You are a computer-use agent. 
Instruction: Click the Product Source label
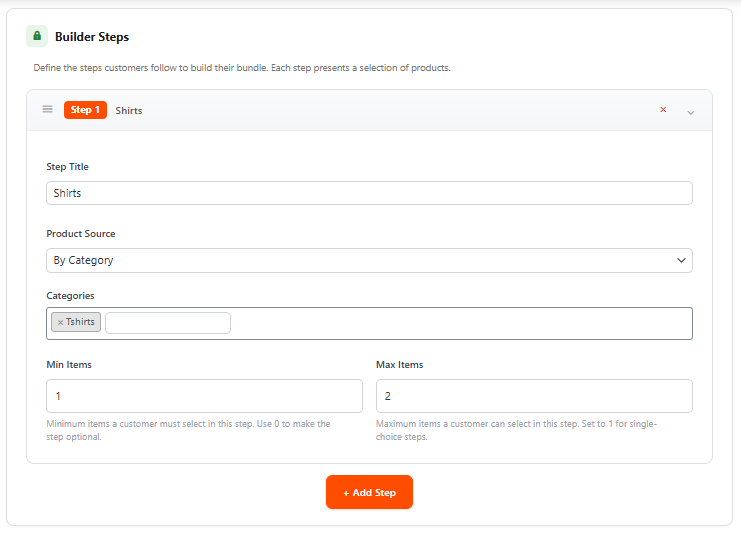81,234
